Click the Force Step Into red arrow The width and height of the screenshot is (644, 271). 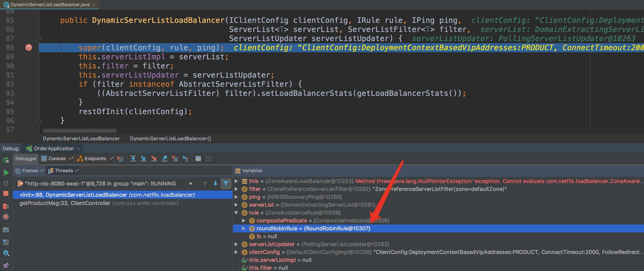click(x=154, y=159)
